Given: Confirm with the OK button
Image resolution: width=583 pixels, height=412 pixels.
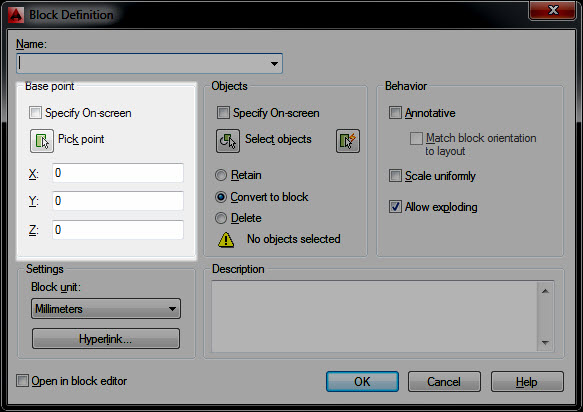Looking at the screenshot, I should tap(362, 382).
